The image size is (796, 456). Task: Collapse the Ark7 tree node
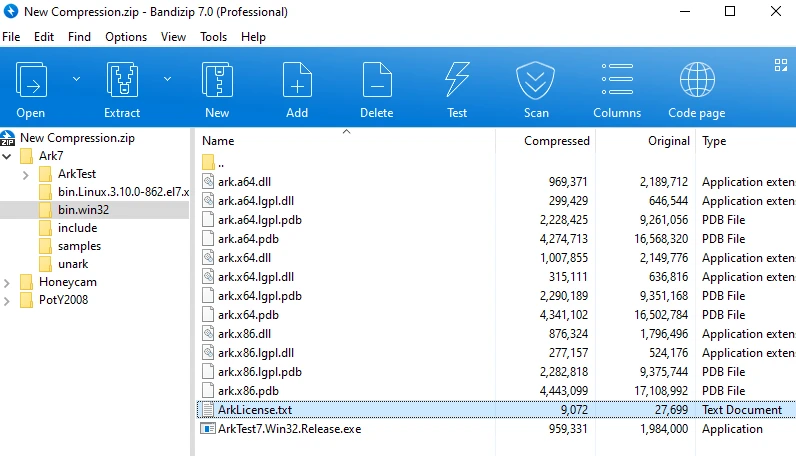(7, 156)
